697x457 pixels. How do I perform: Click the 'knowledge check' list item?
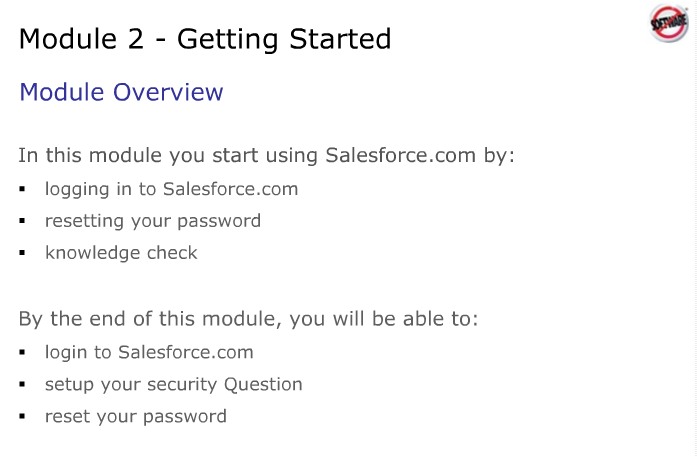pos(121,253)
